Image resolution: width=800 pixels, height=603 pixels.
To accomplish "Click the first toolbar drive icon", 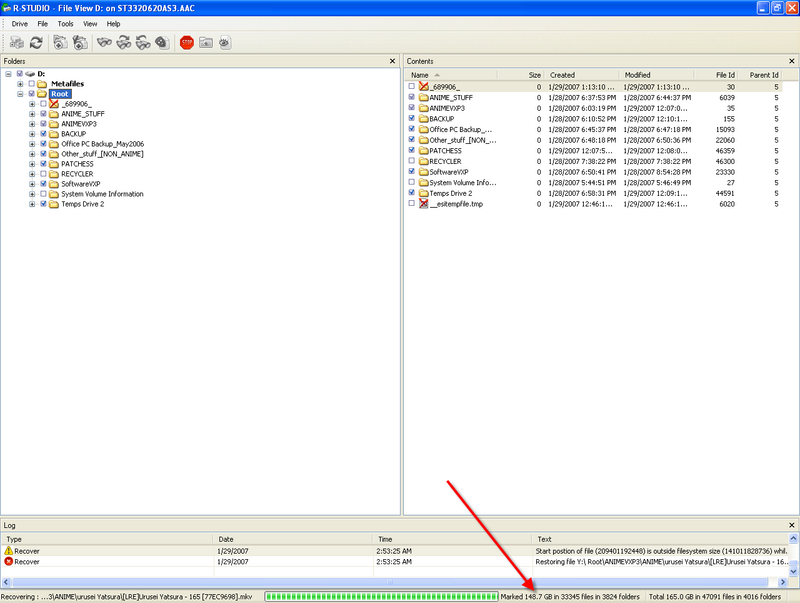I will click(x=16, y=42).
